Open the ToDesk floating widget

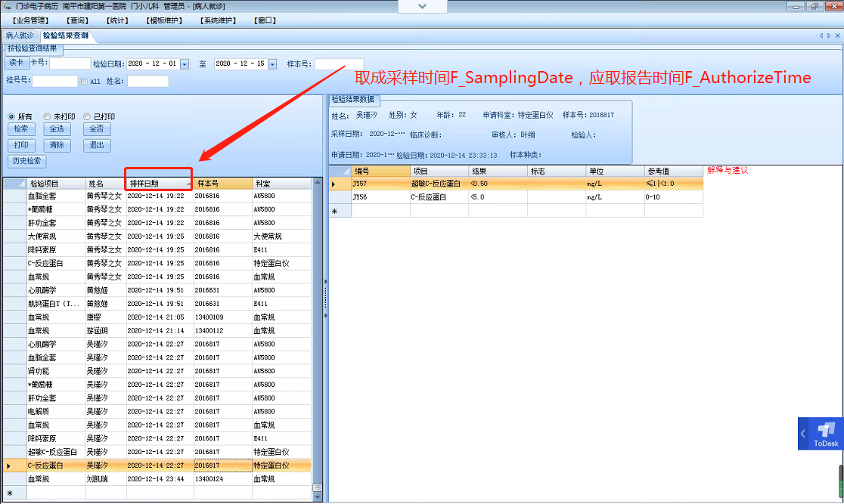click(826, 434)
